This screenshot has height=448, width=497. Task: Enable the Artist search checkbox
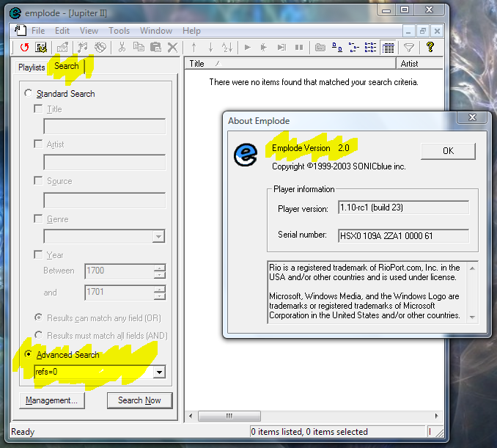[38, 144]
